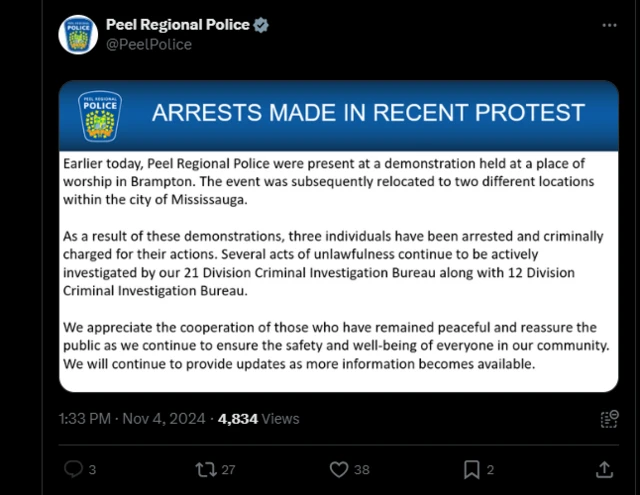The image size is (640, 495).
Task: Click the @PeelPolice handle
Action: pyautogui.click(x=148, y=44)
